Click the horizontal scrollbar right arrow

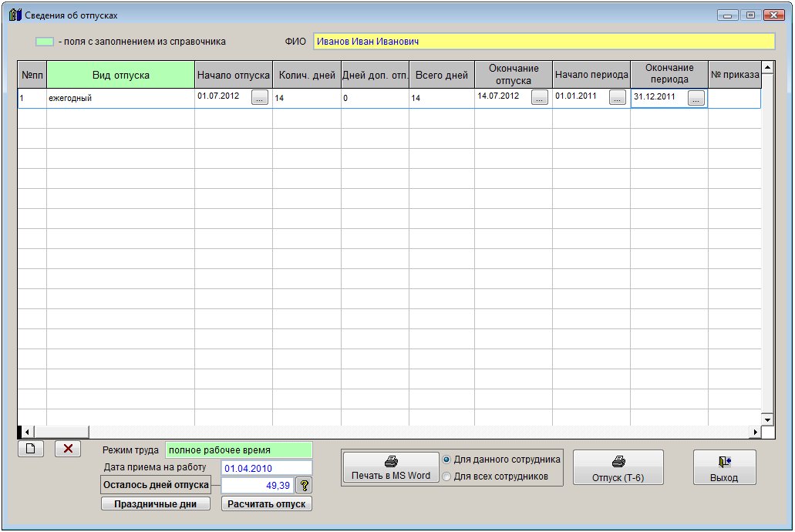click(x=756, y=432)
